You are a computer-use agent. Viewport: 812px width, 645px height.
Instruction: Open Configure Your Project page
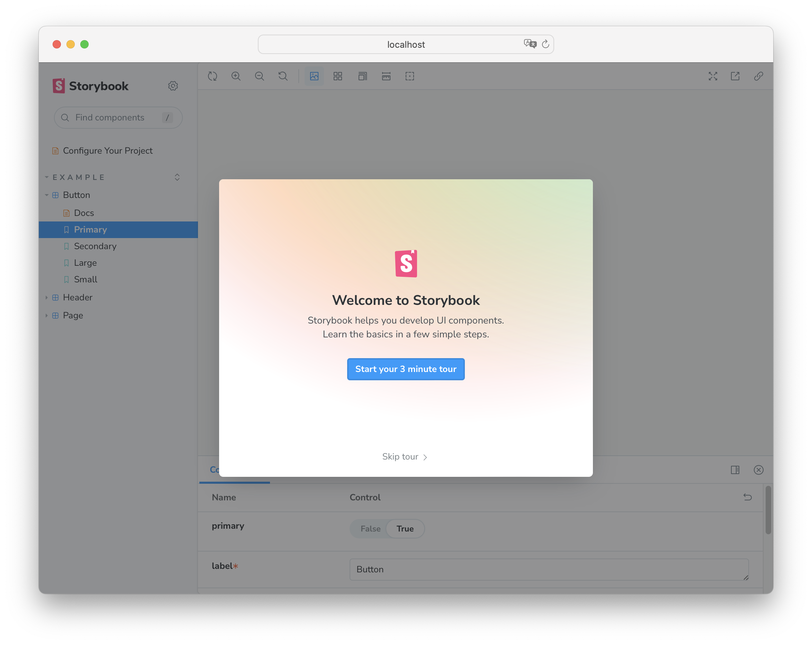click(107, 151)
